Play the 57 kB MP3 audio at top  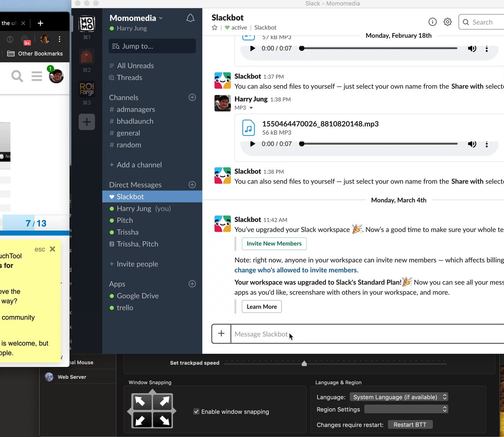253,48
